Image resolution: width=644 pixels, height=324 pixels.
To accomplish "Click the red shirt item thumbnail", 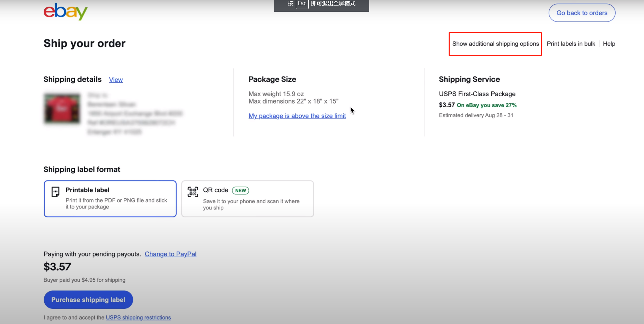I will [62, 109].
